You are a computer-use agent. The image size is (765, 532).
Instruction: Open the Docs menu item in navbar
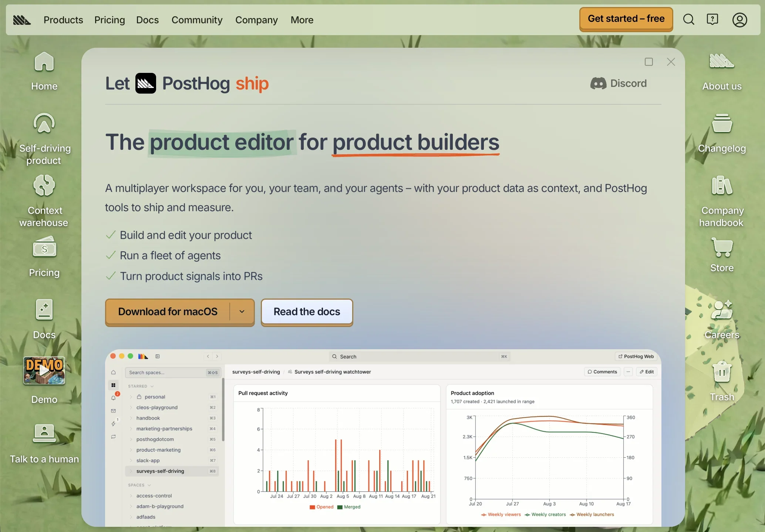[147, 20]
